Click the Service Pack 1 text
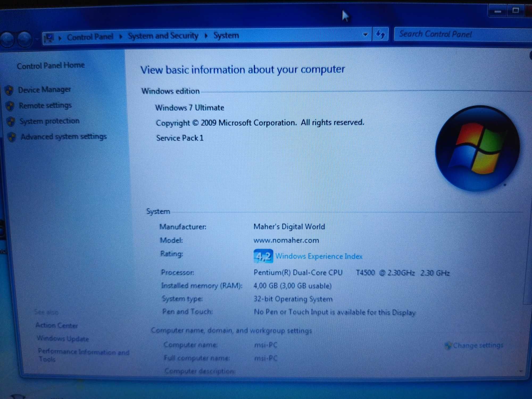The width and height of the screenshot is (532, 399). pos(180,138)
